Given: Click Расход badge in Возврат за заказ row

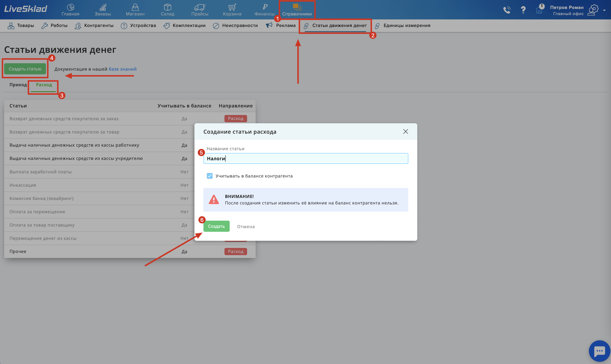Looking at the screenshot, I should (235, 118).
